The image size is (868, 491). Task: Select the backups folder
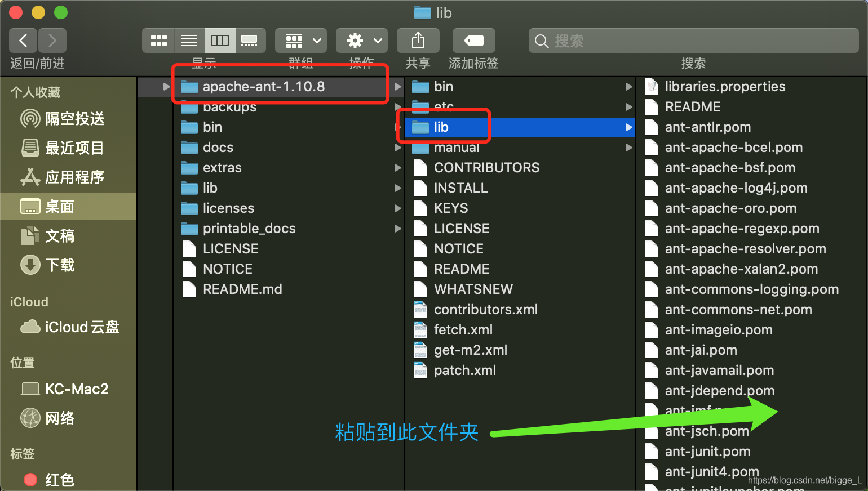pos(289,107)
